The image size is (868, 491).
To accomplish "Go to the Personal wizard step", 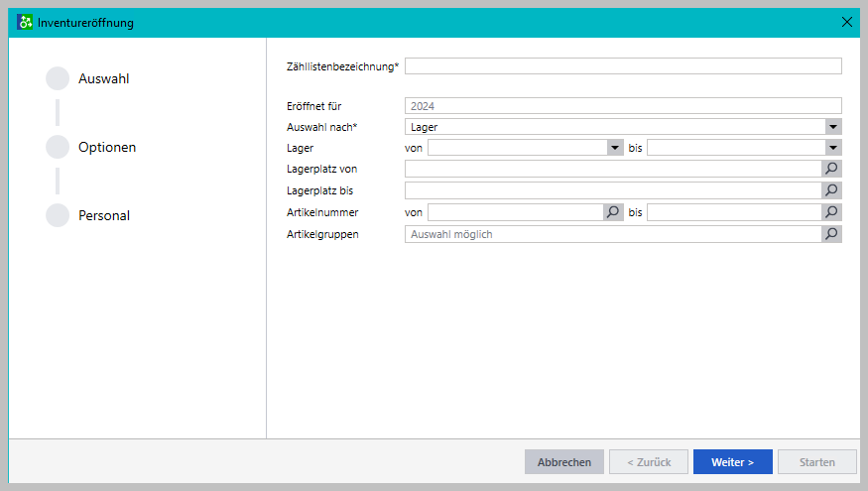I will tap(88, 215).
